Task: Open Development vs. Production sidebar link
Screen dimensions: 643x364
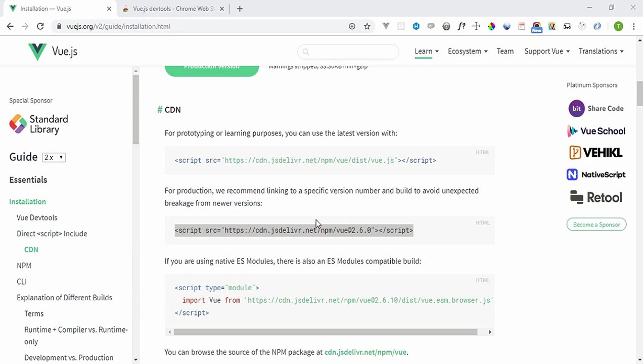Action: (69, 357)
